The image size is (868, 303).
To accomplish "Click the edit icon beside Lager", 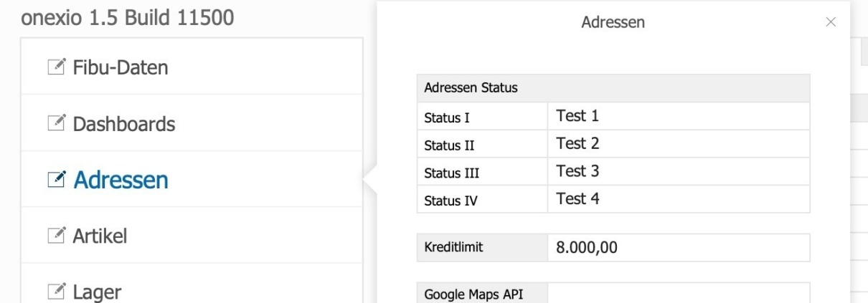I will [x=56, y=291].
